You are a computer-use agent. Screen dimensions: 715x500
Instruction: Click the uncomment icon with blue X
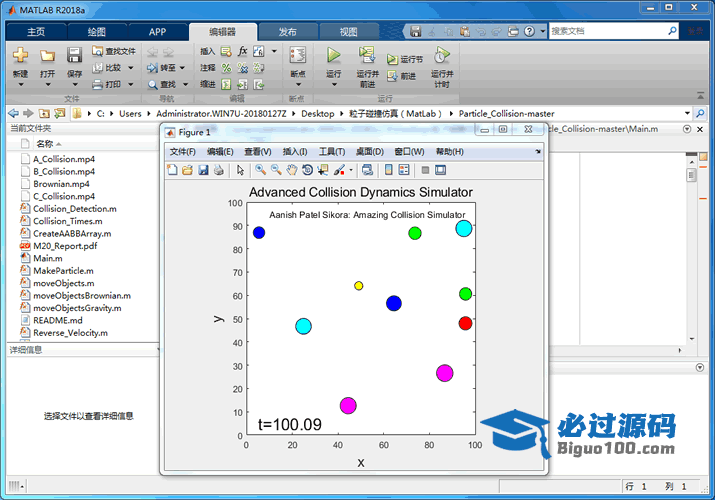click(243, 68)
